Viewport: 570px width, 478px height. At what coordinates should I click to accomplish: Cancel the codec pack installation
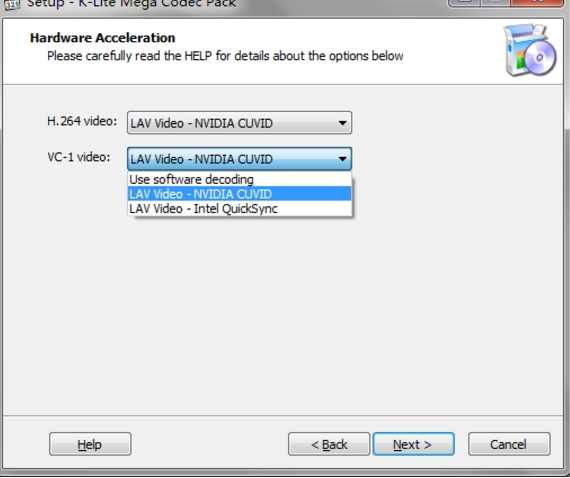509,444
